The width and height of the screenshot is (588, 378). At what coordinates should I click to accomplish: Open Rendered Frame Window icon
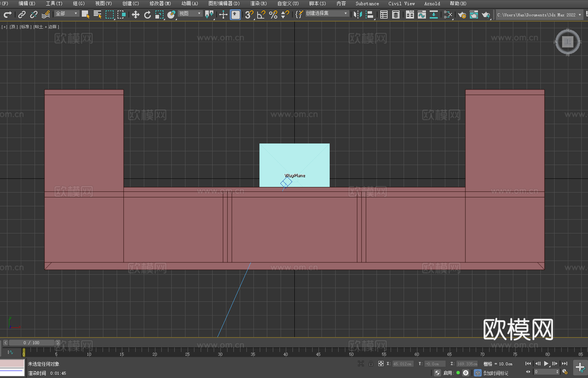474,14
